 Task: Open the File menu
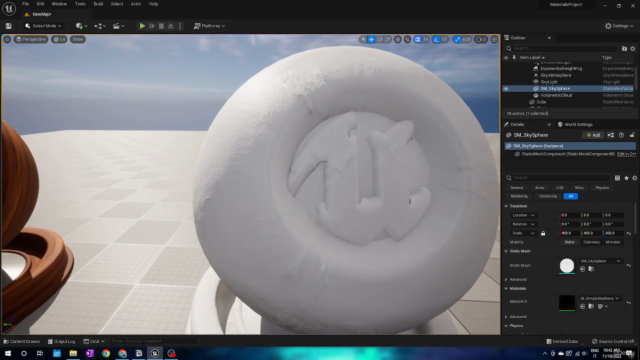[x=25, y=4]
